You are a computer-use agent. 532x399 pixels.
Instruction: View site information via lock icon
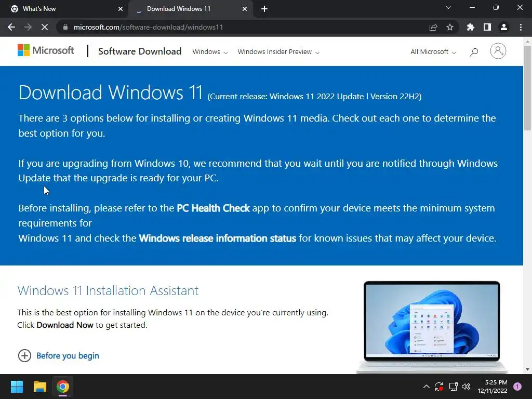(x=65, y=27)
